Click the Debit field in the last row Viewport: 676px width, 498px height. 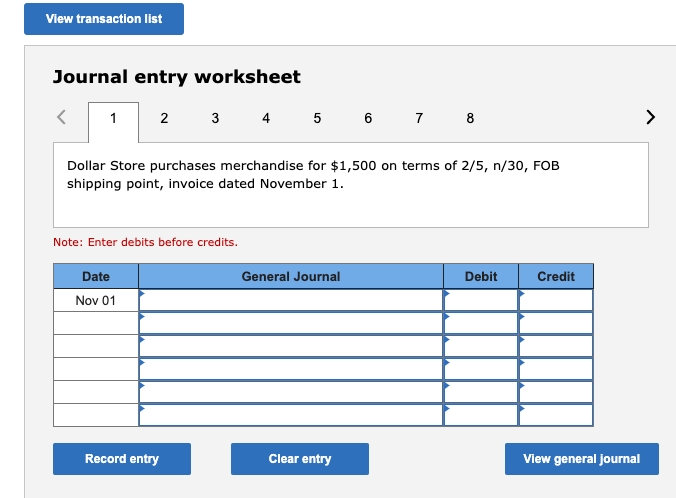tap(481, 415)
